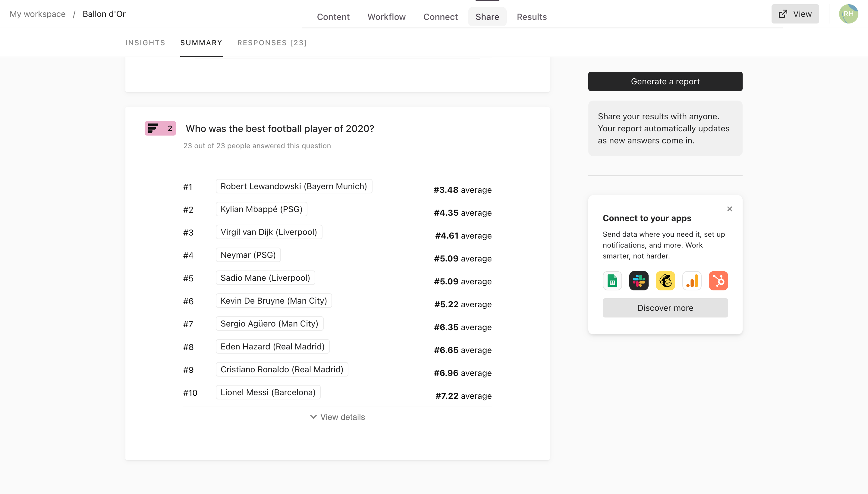Click Kevin De Bruyne (Man City) entry
This screenshot has height=494, width=868.
pos(274,301)
